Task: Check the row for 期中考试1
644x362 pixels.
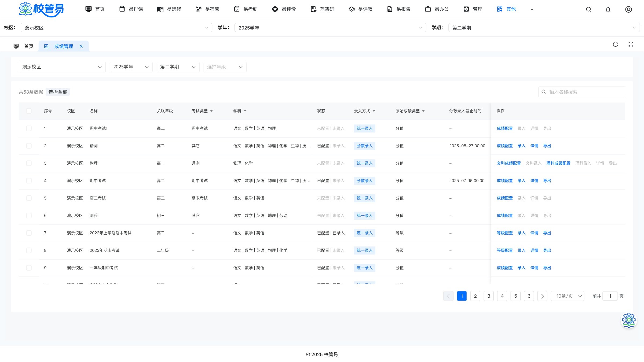Action: [x=29, y=128]
